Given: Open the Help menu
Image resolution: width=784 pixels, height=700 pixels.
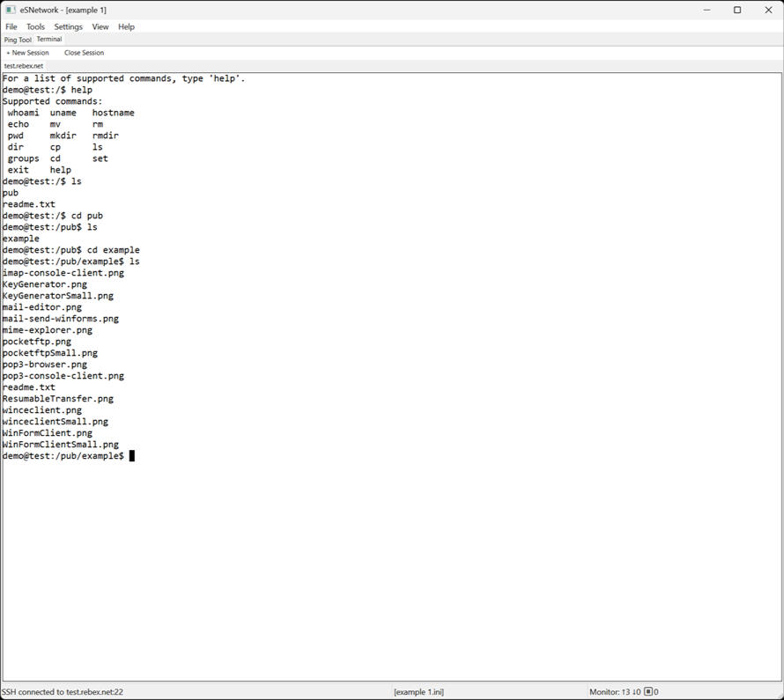Looking at the screenshot, I should tap(126, 27).
